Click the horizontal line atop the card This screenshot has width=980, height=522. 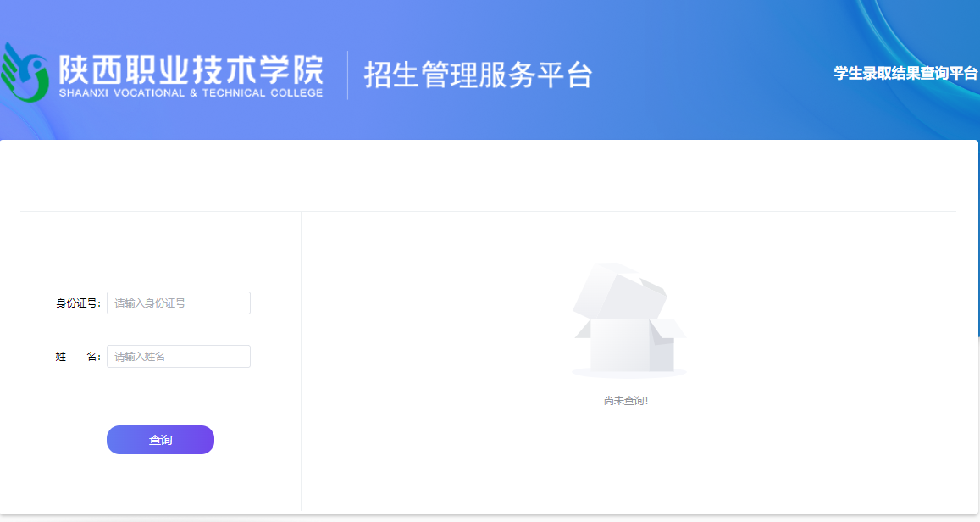coord(487,211)
